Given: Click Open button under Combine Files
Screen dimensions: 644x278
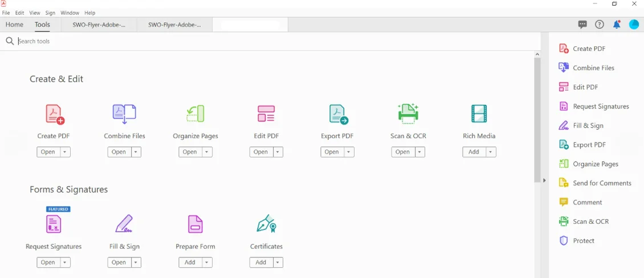Looking at the screenshot, I should tap(119, 152).
